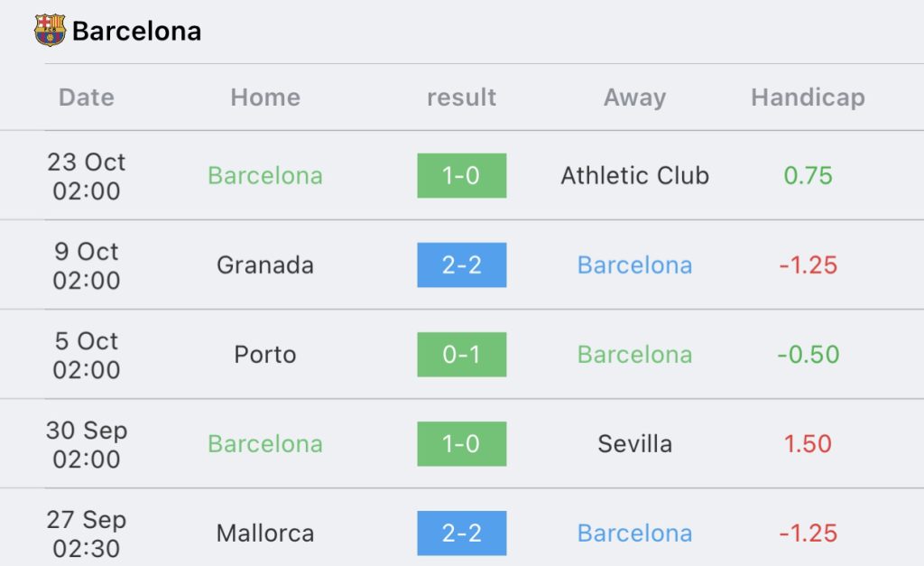Image resolution: width=924 pixels, height=566 pixels.
Task: Click the result column header
Action: click(461, 97)
